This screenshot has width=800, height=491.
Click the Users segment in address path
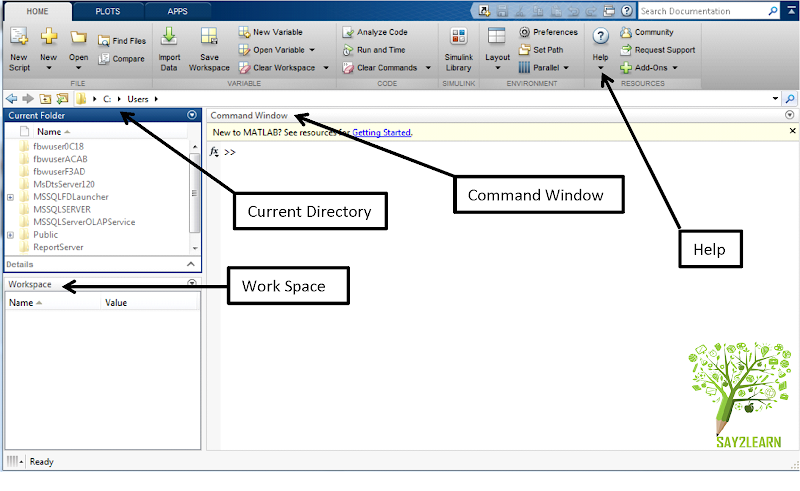[x=138, y=99]
